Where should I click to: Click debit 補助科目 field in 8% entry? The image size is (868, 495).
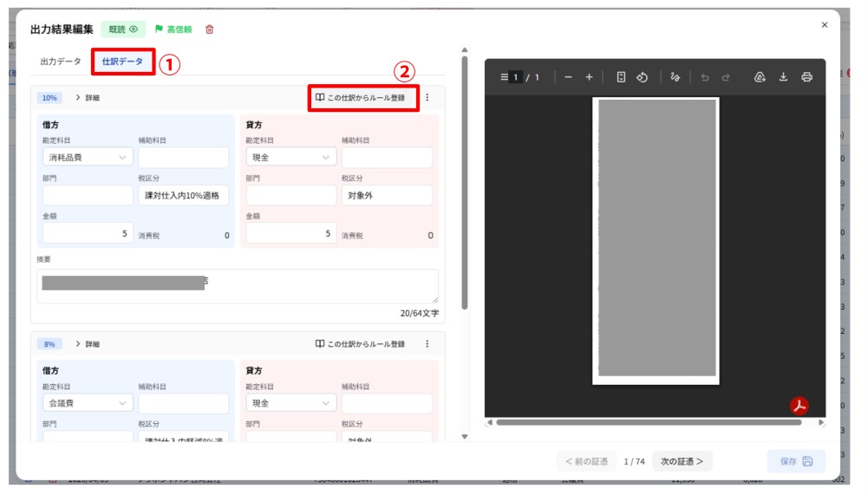[x=183, y=403]
